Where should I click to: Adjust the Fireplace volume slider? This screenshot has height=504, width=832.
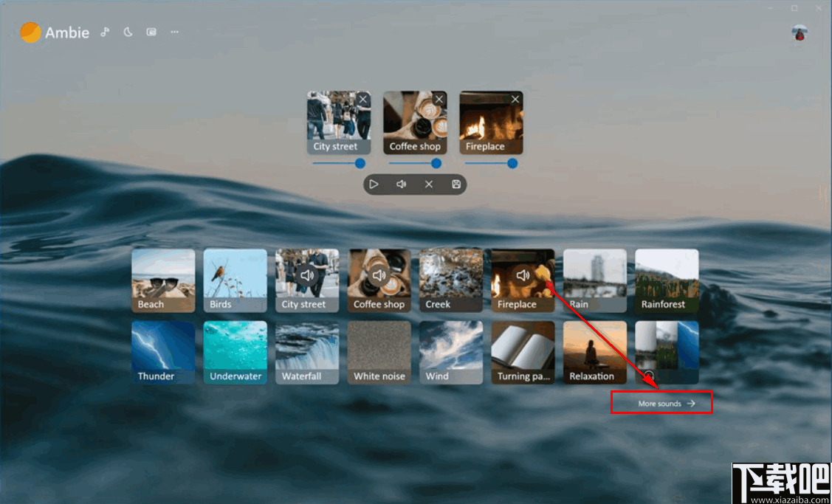[492, 163]
